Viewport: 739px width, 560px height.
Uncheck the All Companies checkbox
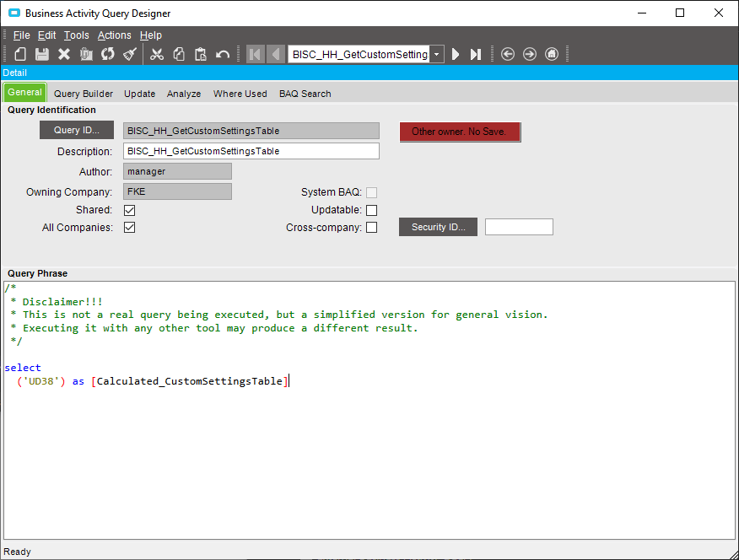tap(130, 228)
